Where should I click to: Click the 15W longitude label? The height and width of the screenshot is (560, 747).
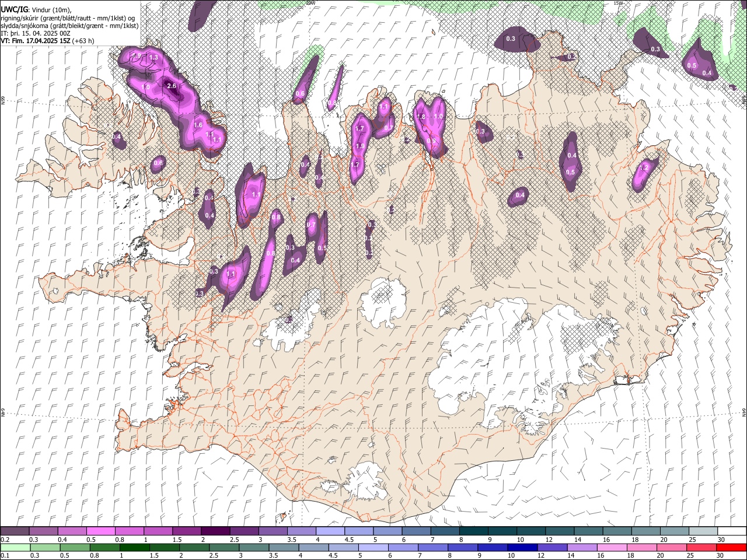(x=618, y=3)
